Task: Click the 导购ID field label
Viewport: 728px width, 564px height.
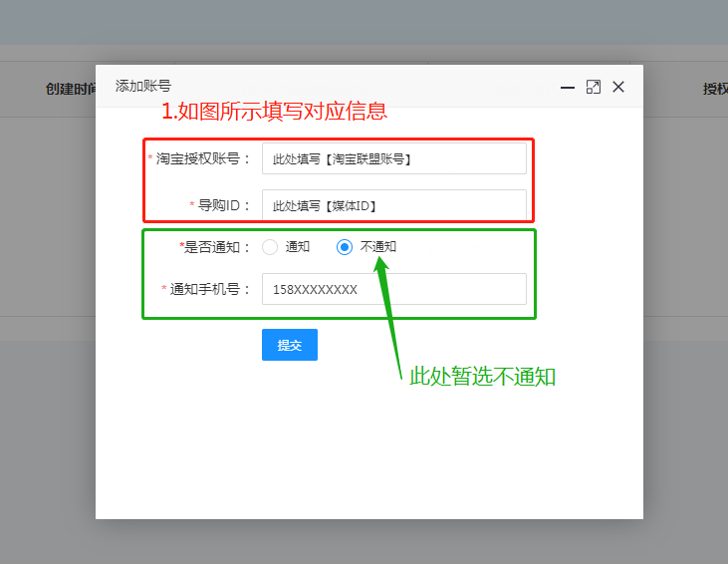Action: (x=224, y=206)
